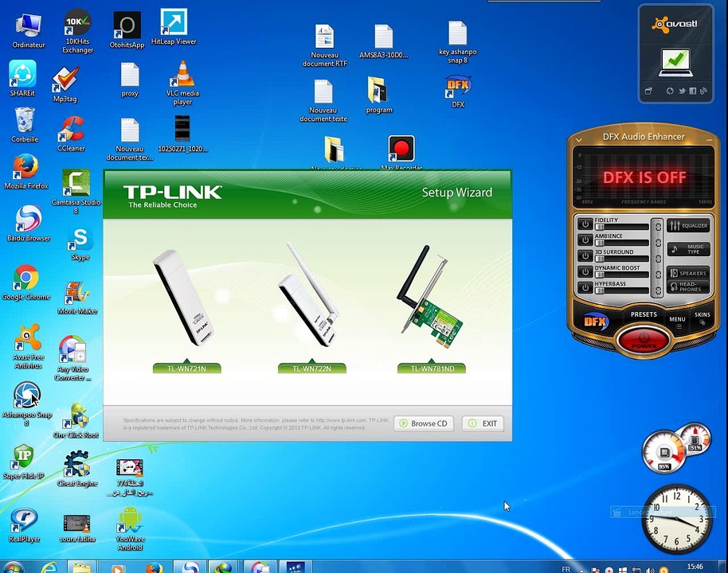Image resolution: width=728 pixels, height=573 pixels.
Task: Toggle the Ambience power button in DFX
Action: tap(585, 240)
